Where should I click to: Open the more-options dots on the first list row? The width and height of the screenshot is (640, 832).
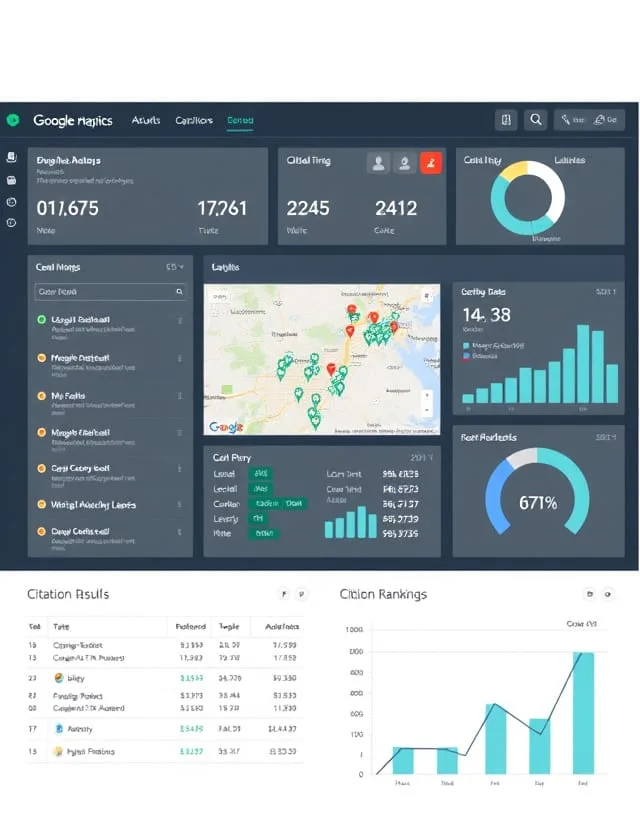[x=180, y=320]
